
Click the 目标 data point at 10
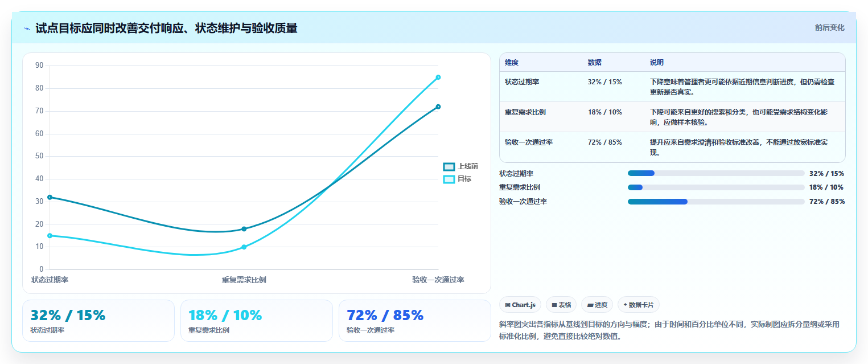[x=244, y=247]
